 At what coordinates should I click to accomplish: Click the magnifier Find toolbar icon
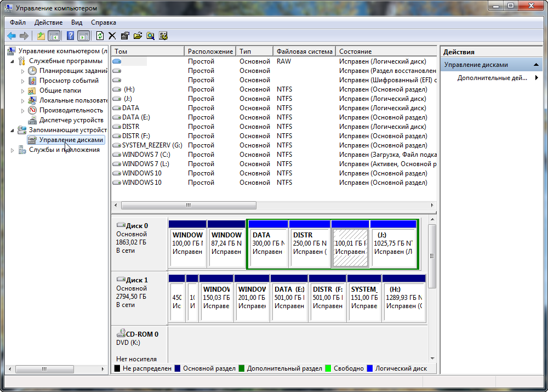150,36
